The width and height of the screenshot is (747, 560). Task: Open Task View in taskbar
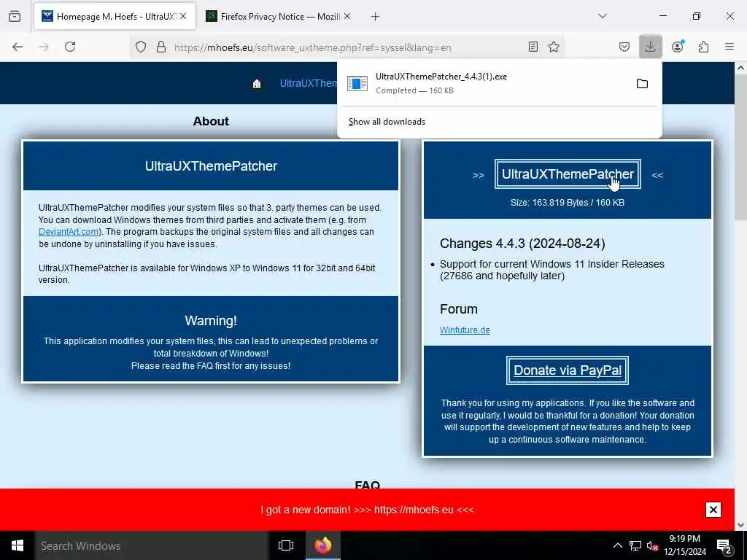point(286,545)
